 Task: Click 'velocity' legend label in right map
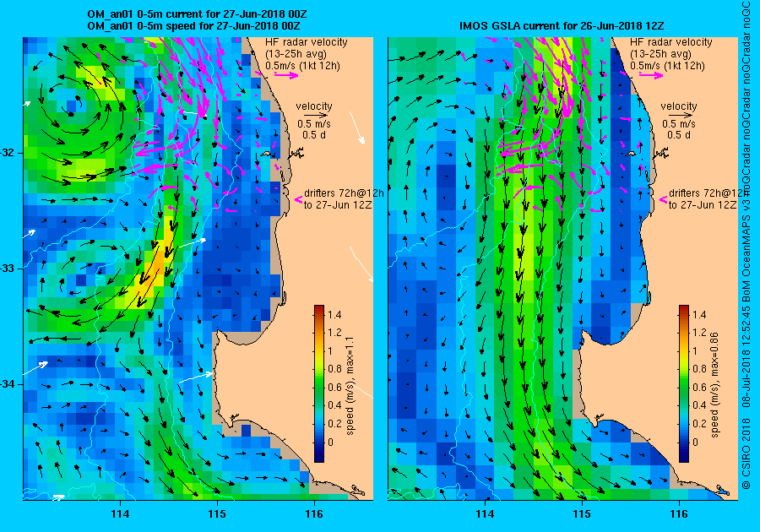[679, 106]
